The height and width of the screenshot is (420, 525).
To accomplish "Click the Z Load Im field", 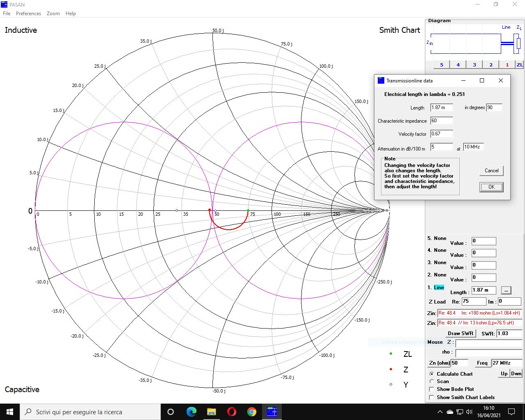I will point(509,301).
